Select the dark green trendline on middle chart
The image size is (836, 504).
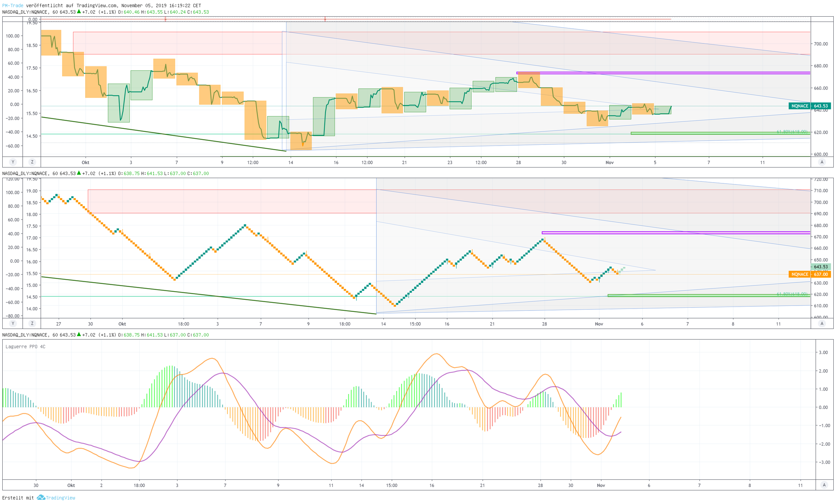coord(209,295)
